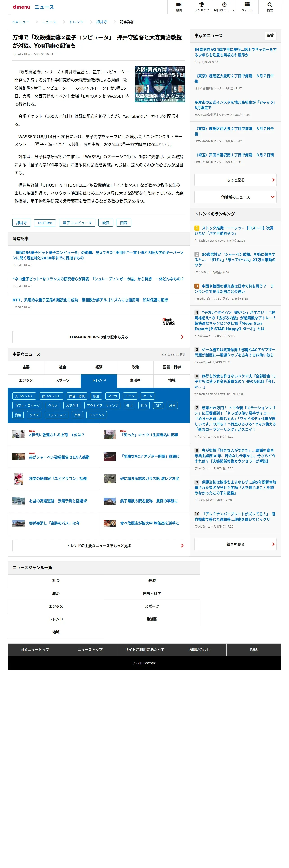Open 国際・科学 in ニュースジャンル一覧
Viewport: 289px width, 868px height.
(152, 593)
